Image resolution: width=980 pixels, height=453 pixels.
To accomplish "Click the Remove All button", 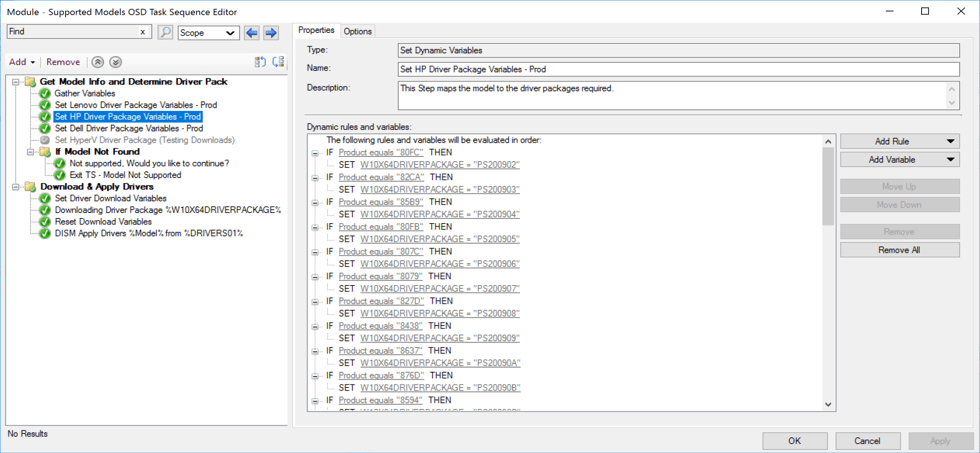I will [x=899, y=250].
